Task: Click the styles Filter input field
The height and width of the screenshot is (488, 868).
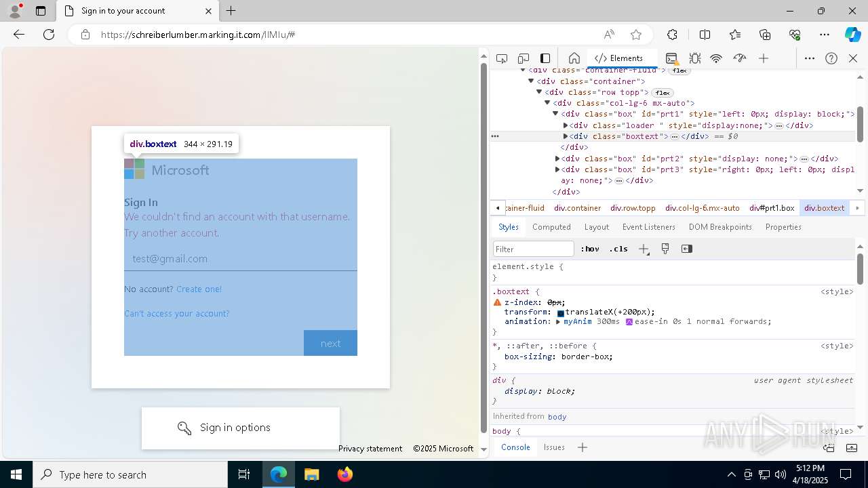Action: [x=534, y=249]
